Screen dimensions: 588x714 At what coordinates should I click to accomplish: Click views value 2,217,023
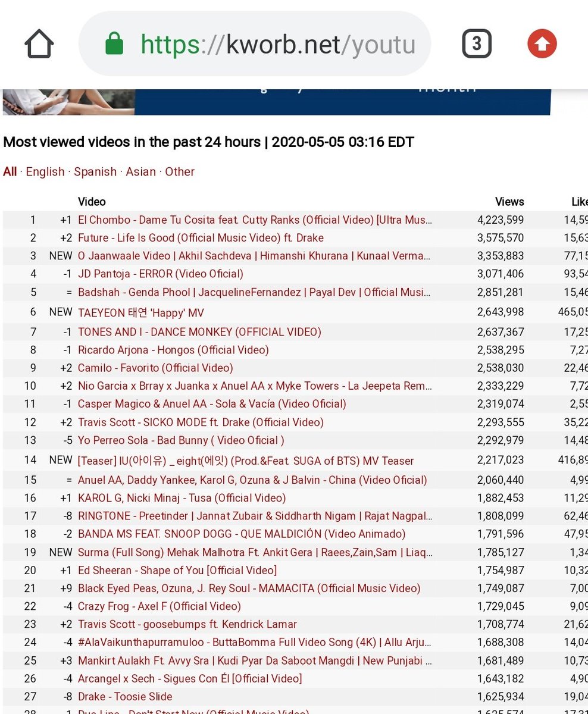tap(501, 461)
